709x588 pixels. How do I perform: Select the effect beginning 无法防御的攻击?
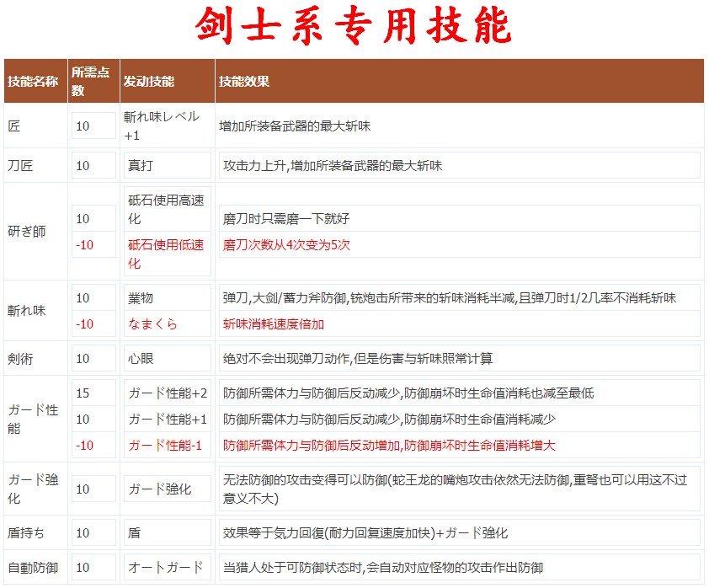[455, 489]
